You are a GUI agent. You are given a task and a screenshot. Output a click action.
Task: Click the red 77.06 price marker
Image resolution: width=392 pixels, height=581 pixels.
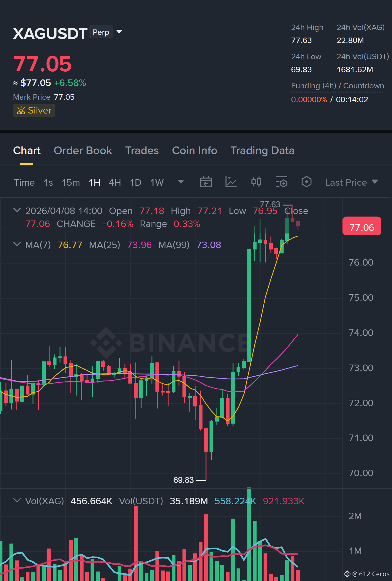pos(362,226)
